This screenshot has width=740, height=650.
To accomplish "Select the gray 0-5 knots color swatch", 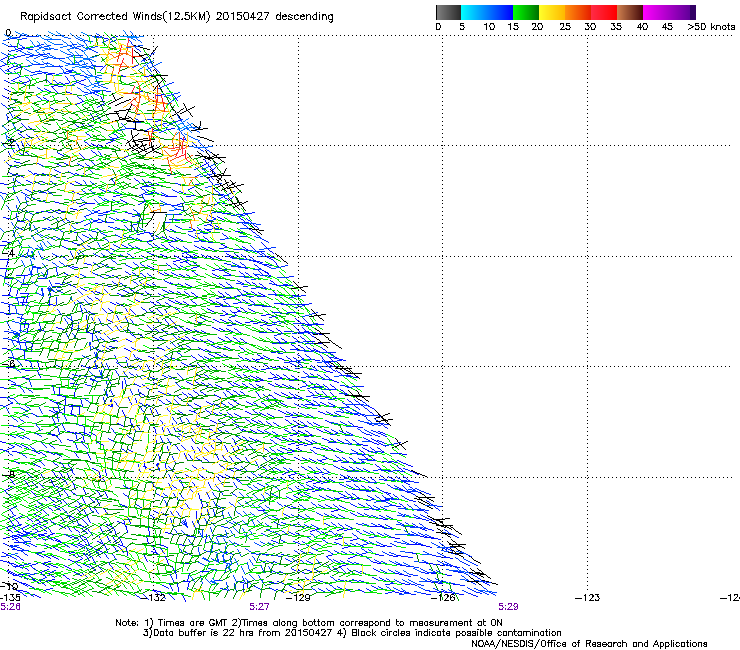I will pos(448,12).
